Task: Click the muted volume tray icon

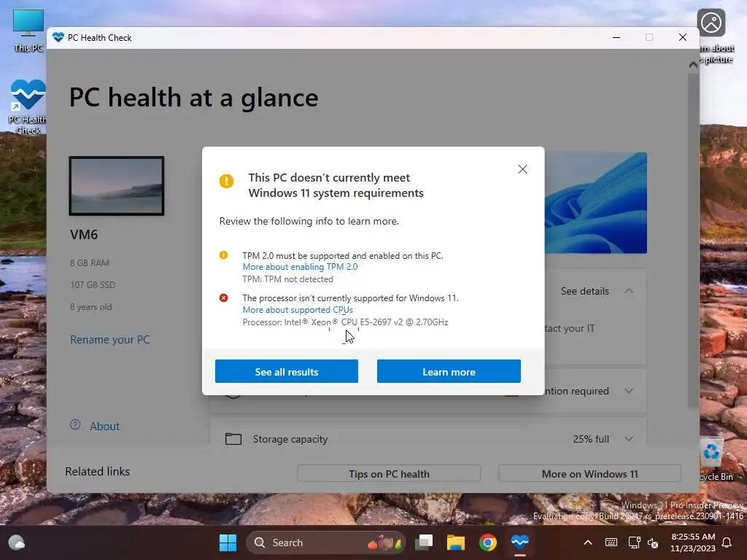Action: point(653,542)
